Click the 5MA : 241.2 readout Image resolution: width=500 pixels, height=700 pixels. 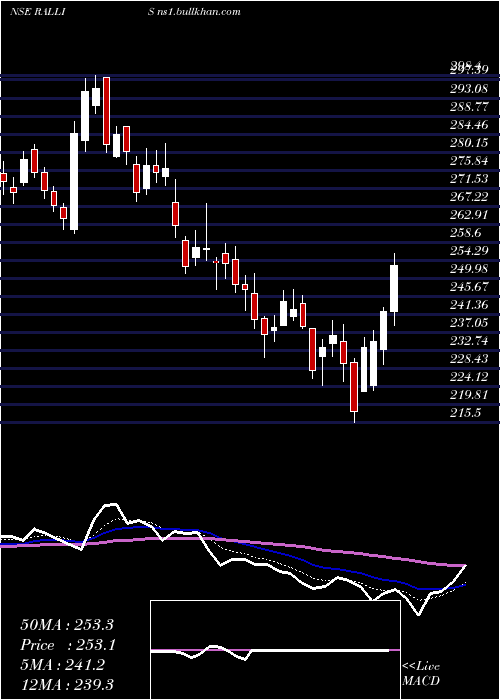pyautogui.click(x=62, y=665)
